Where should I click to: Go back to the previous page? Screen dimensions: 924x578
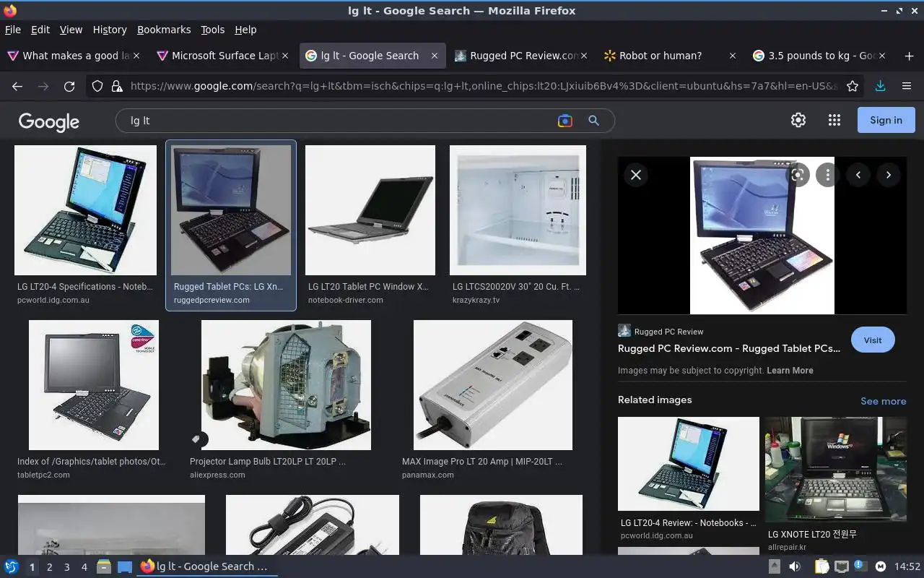tap(17, 86)
